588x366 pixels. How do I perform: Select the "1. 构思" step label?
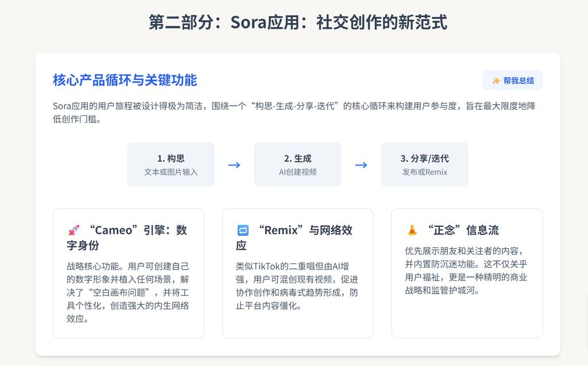click(x=171, y=159)
